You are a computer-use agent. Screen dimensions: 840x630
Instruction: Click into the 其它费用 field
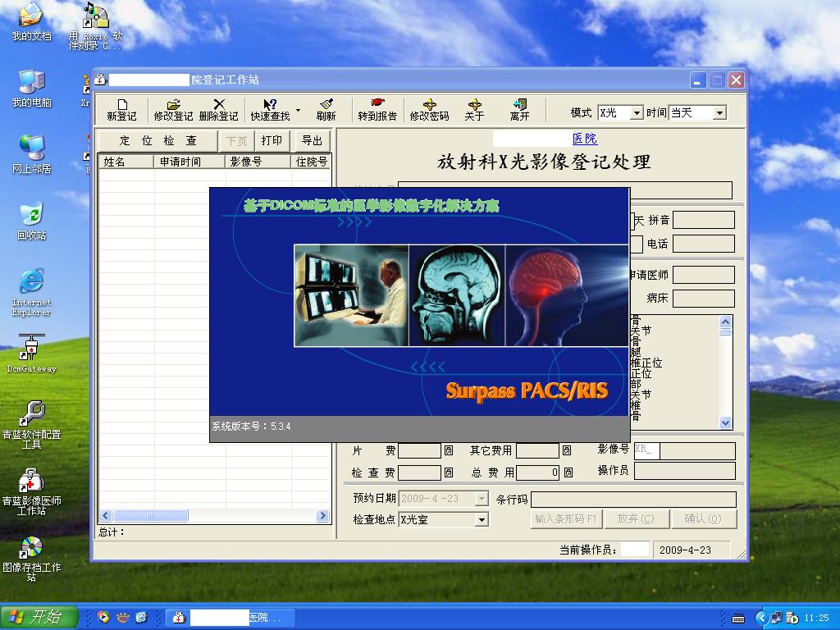(x=537, y=450)
